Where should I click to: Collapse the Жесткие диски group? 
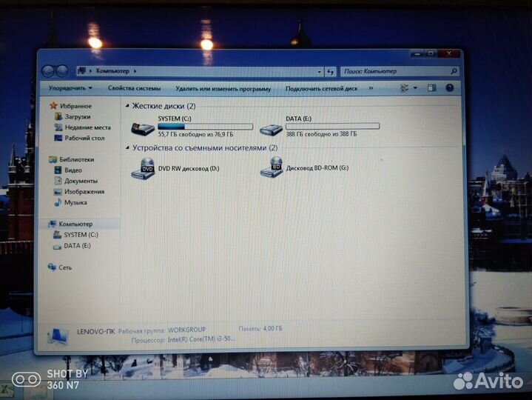(127, 106)
